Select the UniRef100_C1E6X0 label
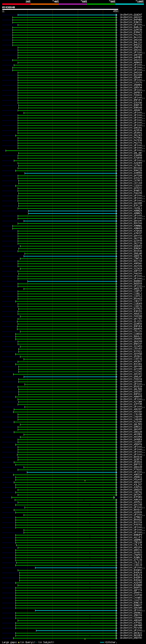This screenshot has height=644, width=146. coord(131,186)
